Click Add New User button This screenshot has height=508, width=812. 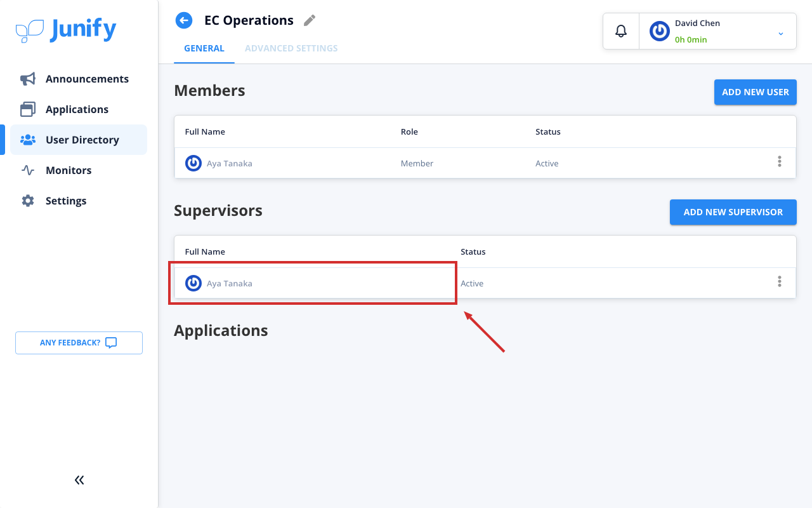(x=756, y=92)
